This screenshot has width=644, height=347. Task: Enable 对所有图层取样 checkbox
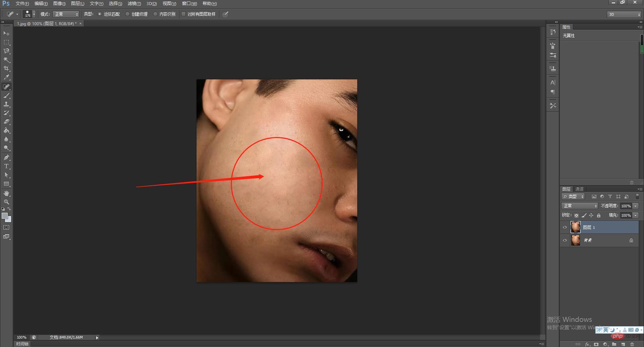tap(183, 14)
